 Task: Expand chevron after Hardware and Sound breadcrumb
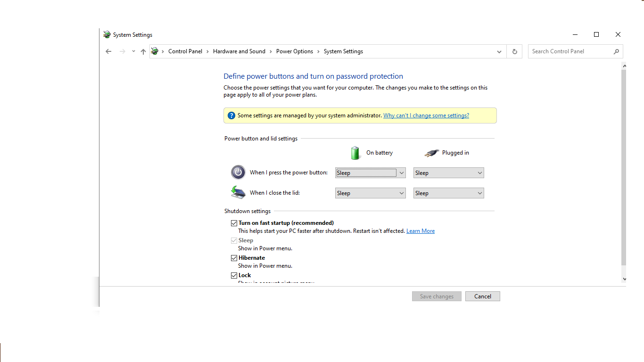tap(271, 51)
